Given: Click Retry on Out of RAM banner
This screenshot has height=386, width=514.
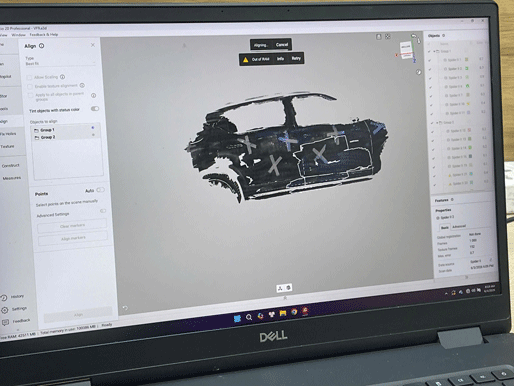Looking at the screenshot, I should coord(296,58).
